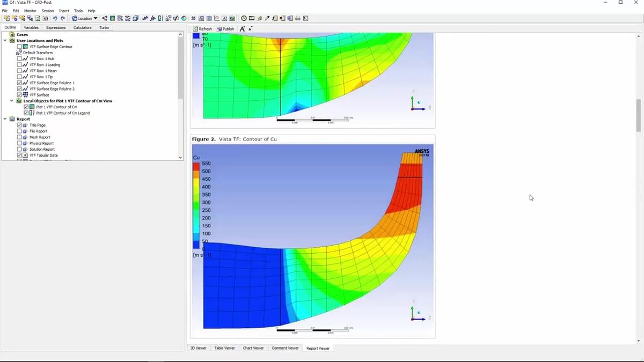Enable the VTF Row 1 Loading checkbox
Image resolution: width=644 pixels, height=362 pixels.
[19, 65]
